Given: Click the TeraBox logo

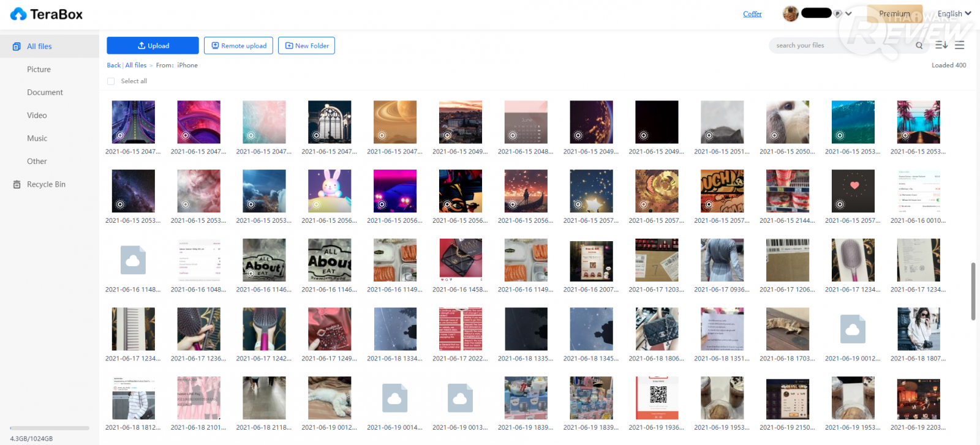Looking at the screenshot, I should tap(47, 14).
